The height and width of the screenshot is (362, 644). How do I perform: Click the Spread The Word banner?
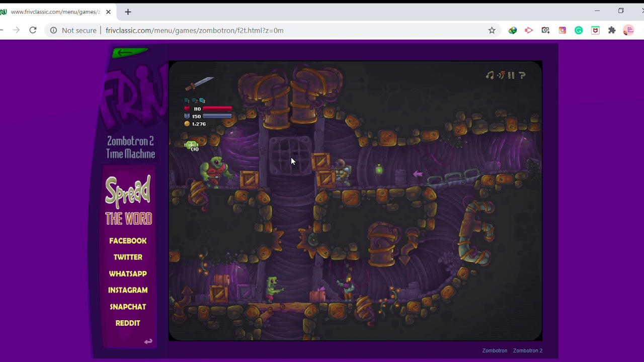point(128,200)
